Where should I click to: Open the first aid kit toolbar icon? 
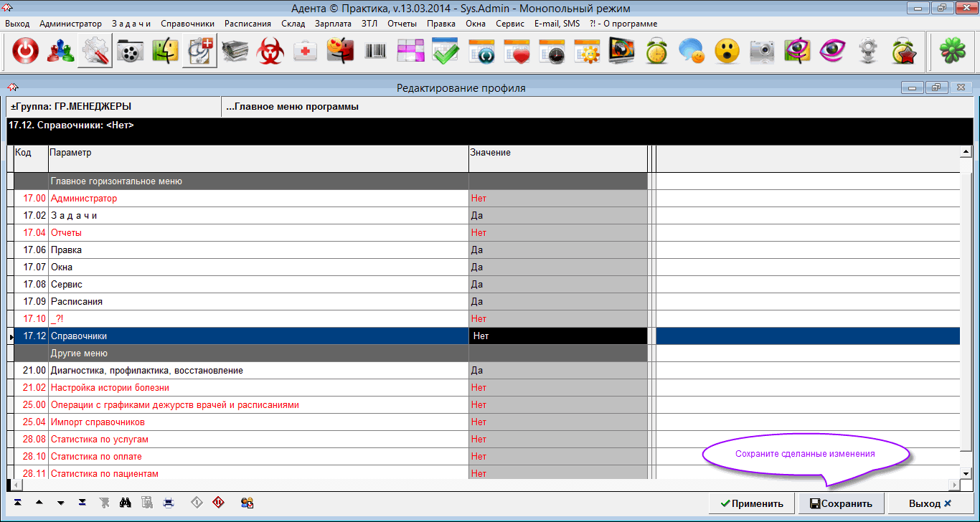click(306, 52)
